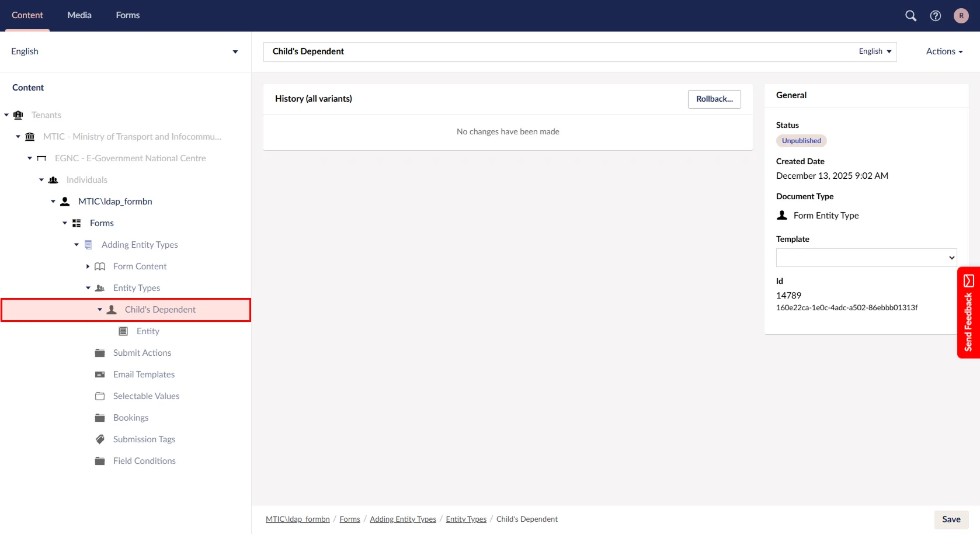The image size is (980, 534).
Task: Follow the Entity Types breadcrumb link
Action: [x=466, y=519]
